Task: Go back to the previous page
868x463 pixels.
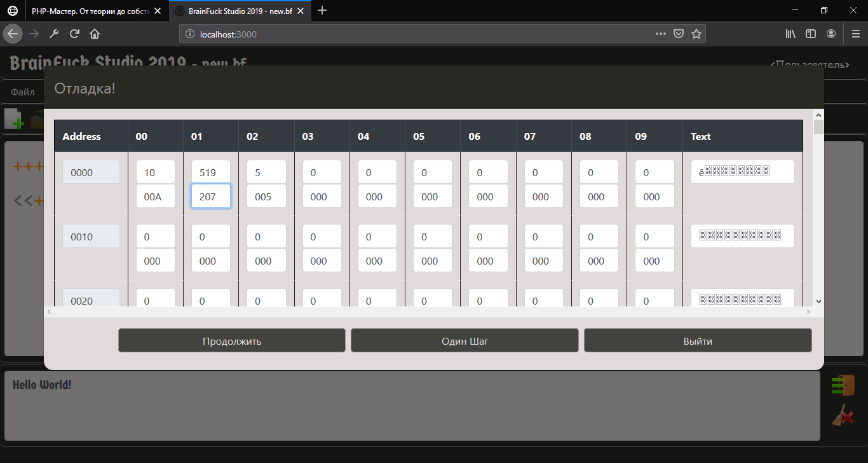Action: pyautogui.click(x=13, y=34)
